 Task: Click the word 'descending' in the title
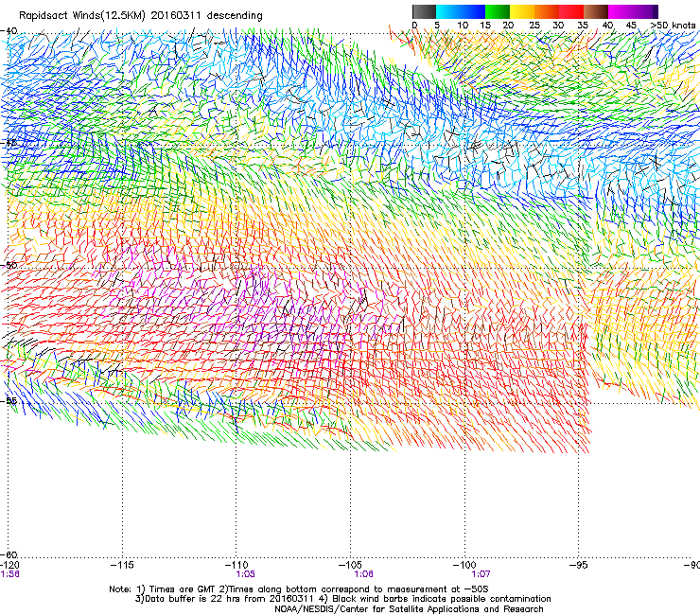click(x=235, y=16)
